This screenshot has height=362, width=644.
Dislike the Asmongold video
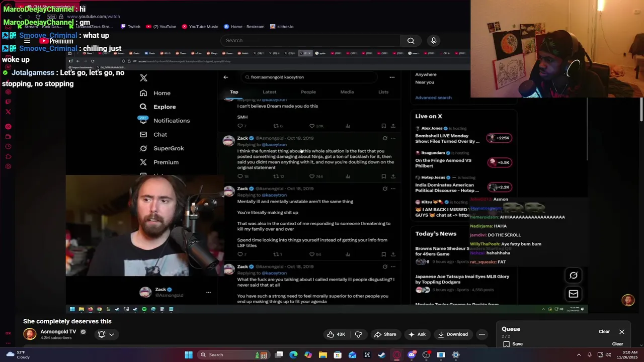(x=358, y=334)
